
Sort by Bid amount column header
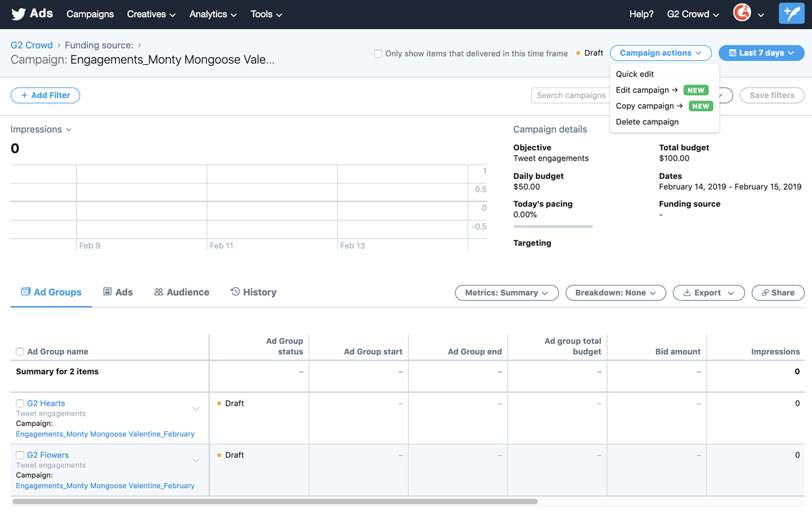coord(678,351)
